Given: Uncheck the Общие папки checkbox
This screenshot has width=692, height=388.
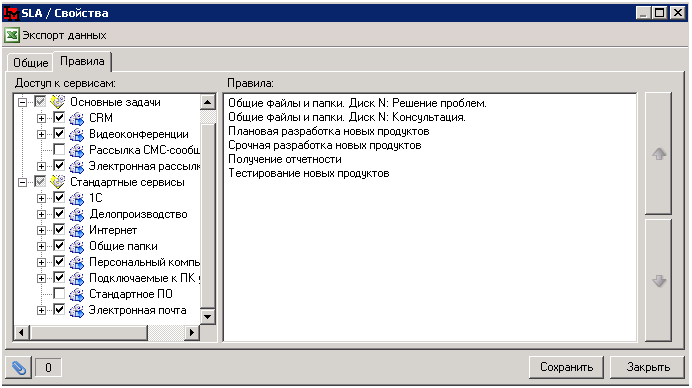Looking at the screenshot, I should 59,246.
